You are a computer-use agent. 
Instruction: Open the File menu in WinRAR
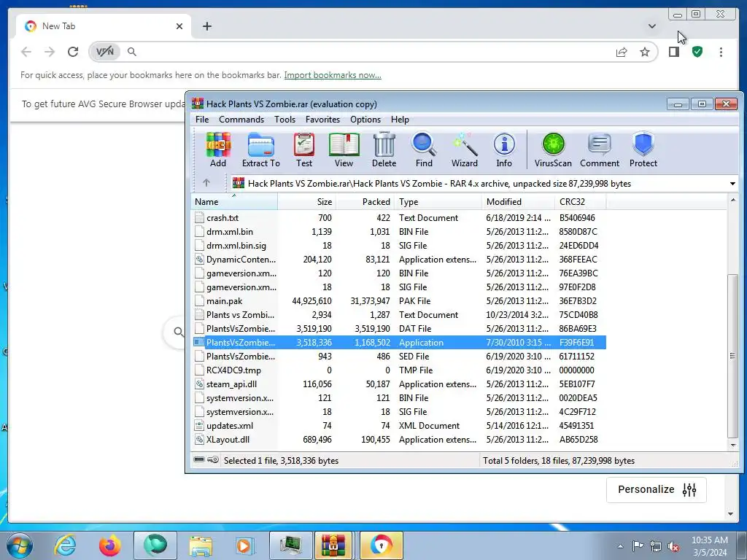click(x=202, y=119)
